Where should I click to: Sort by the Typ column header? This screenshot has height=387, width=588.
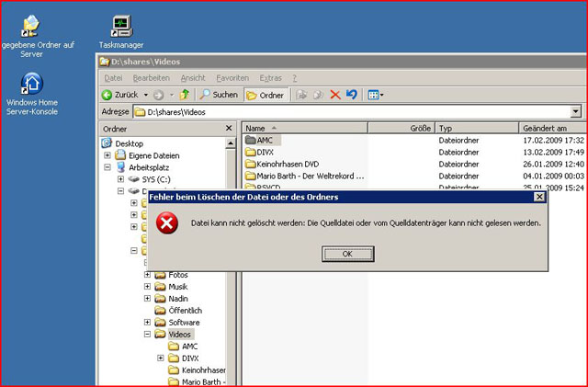(x=477, y=128)
